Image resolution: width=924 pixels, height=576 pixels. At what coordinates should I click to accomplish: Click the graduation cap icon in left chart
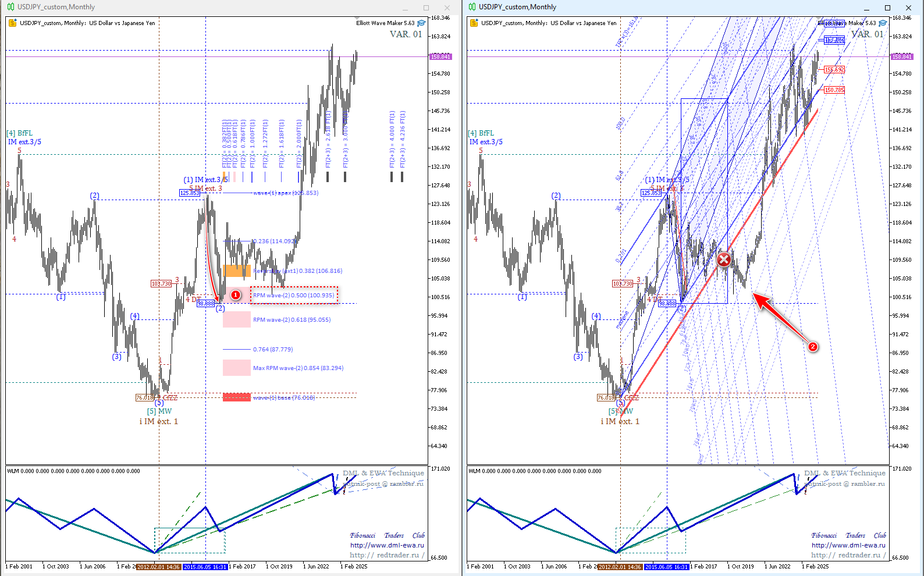pyautogui.click(x=421, y=23)
